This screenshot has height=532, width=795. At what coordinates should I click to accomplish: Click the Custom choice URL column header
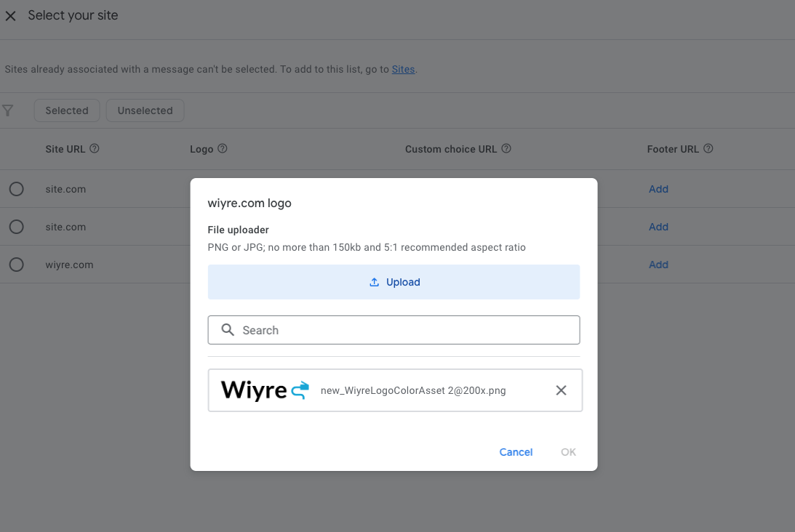[451, 149]
